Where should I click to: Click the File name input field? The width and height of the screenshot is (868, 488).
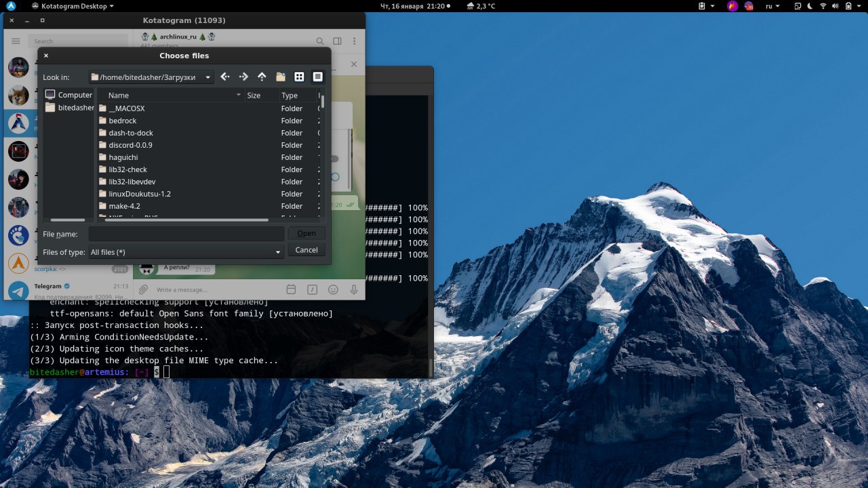pyautogui.click(x=186, y=234)
